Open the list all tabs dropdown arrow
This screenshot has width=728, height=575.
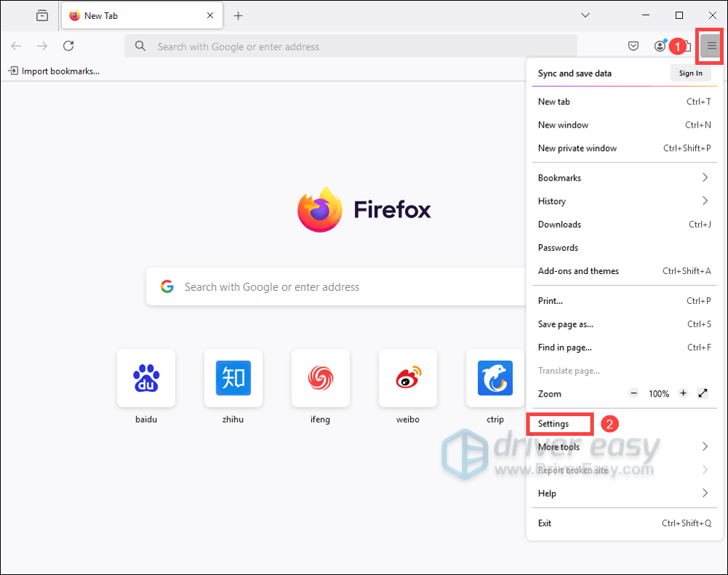click(x=585, y=15)
